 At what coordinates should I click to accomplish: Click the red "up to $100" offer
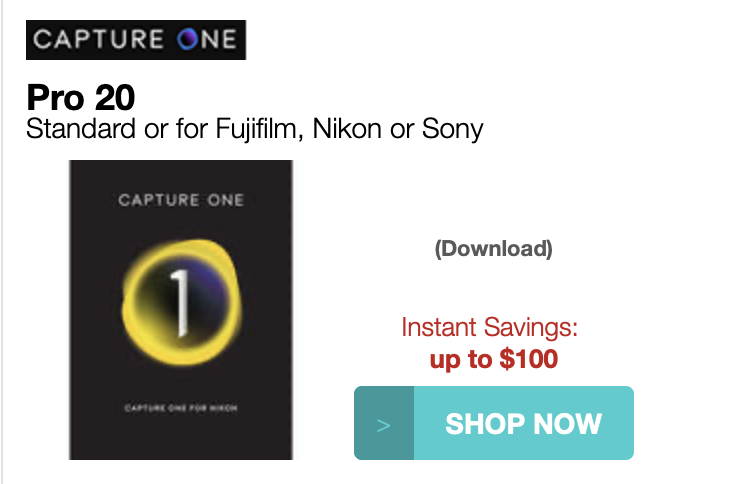pyautogui.click(x=493, y=358)
